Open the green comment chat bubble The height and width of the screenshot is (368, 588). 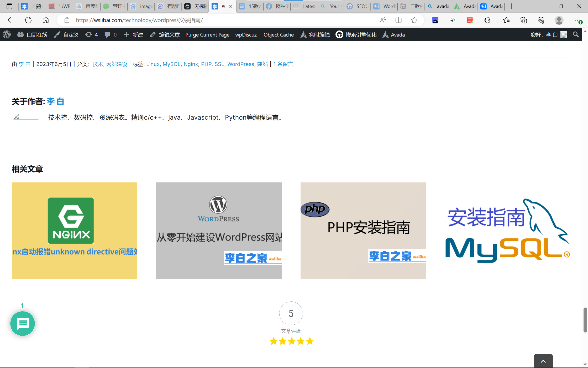click(23, 324)
